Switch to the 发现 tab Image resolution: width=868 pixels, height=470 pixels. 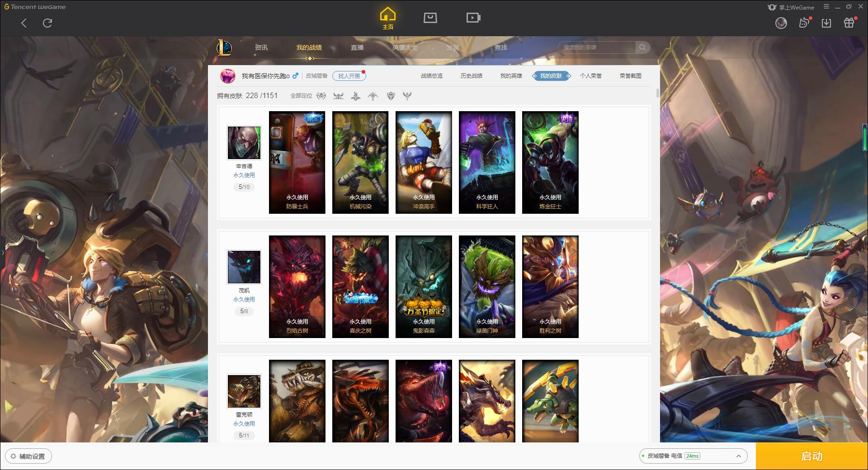click(x=453, y=47)
